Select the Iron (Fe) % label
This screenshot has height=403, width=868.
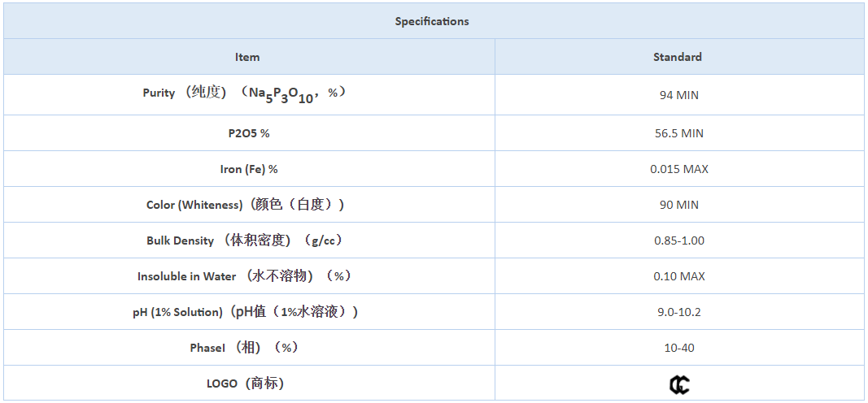click(249, 169)
